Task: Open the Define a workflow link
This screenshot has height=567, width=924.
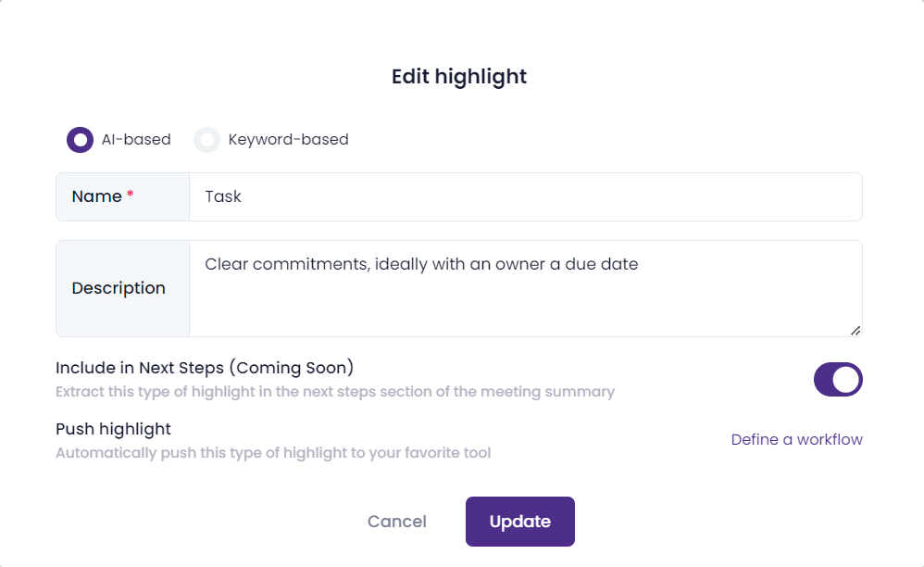Action: [x=796, y=439]
